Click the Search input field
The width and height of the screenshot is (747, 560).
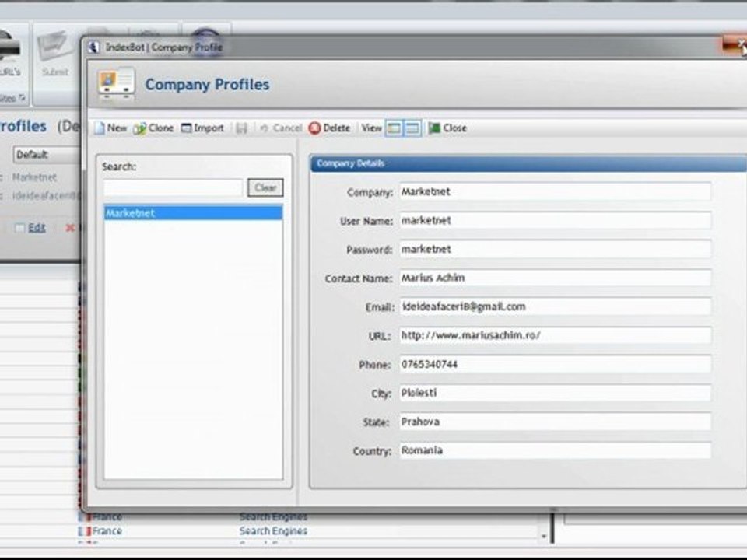pyautogui.click(x=173, y=187)
